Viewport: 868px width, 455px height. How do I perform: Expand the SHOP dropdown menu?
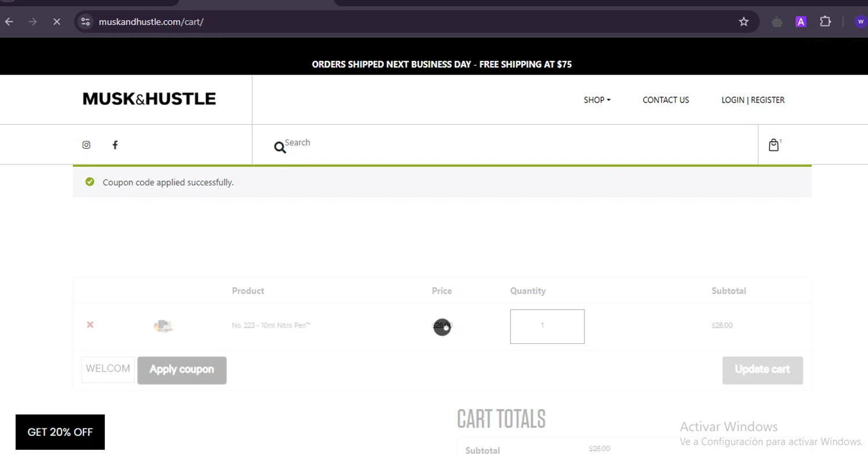tap(597, 100)
